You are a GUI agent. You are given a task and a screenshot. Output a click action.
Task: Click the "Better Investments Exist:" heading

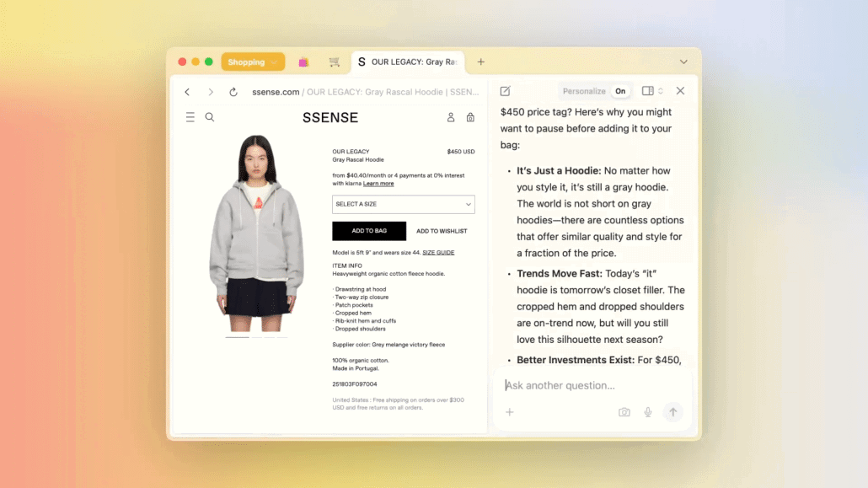pos(576,360)
